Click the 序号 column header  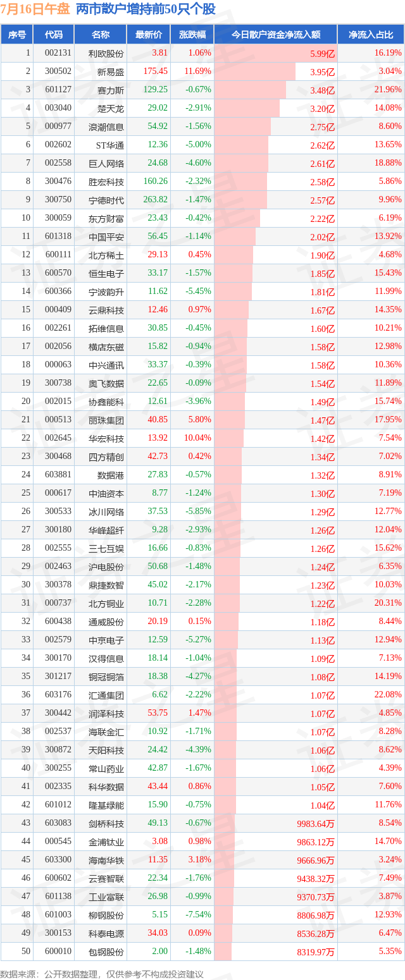[x=17, y=35]
